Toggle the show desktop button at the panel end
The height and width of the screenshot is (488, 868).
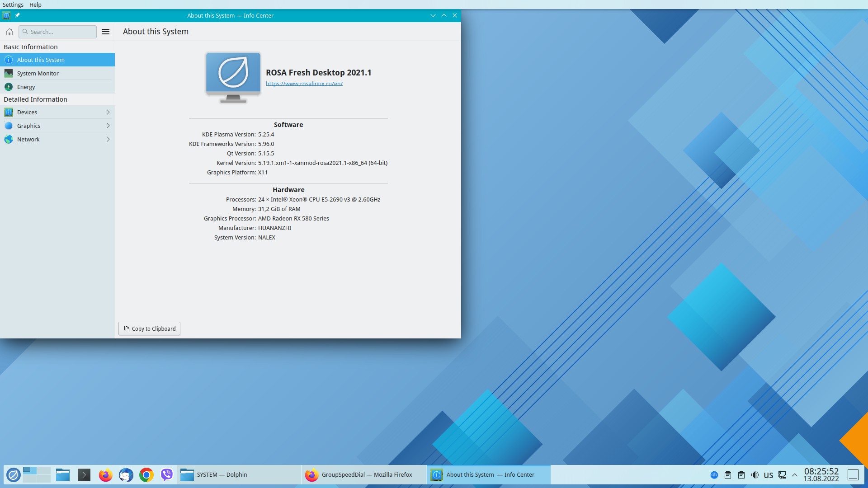click(853, 475)
